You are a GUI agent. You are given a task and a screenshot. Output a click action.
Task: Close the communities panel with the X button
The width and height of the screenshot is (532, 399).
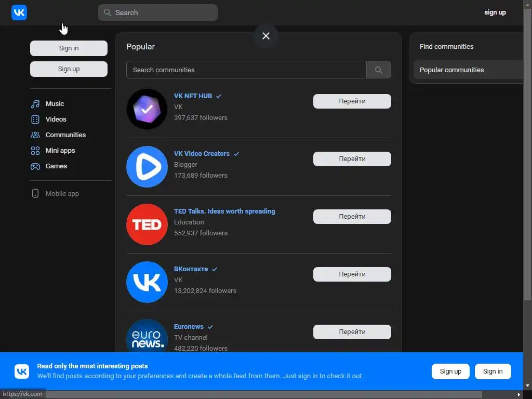coord(266,36)
